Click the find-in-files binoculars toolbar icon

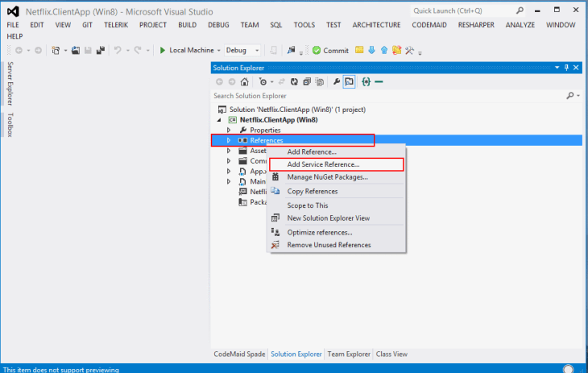tap(291, 50)
